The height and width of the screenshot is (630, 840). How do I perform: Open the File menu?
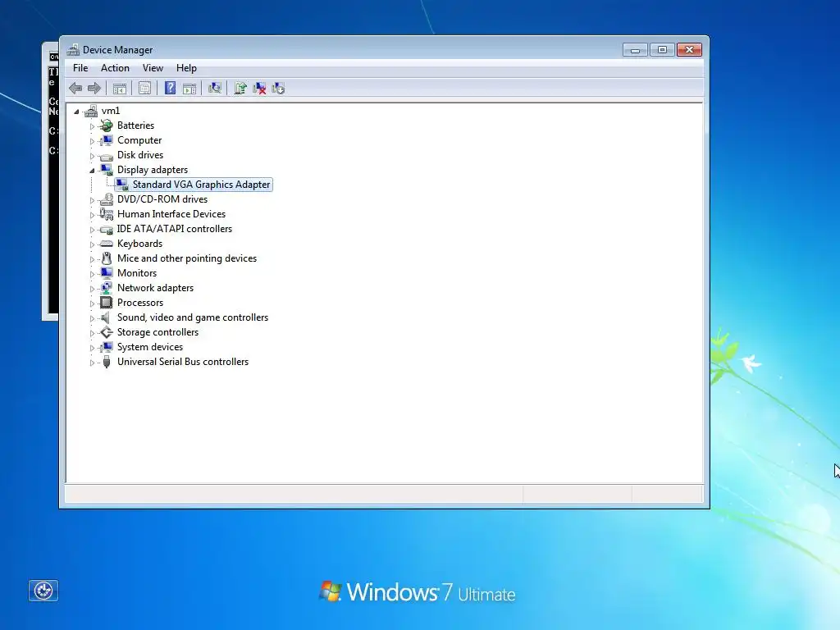[x=80, y=68]
